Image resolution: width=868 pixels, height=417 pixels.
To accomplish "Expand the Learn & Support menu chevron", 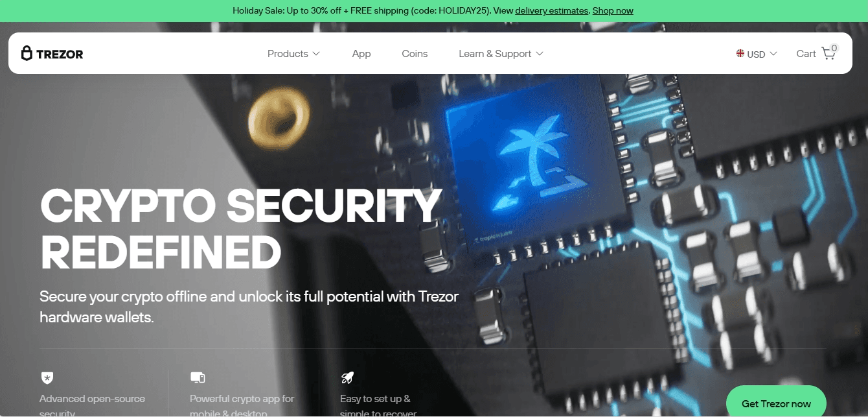I will 540,54.
